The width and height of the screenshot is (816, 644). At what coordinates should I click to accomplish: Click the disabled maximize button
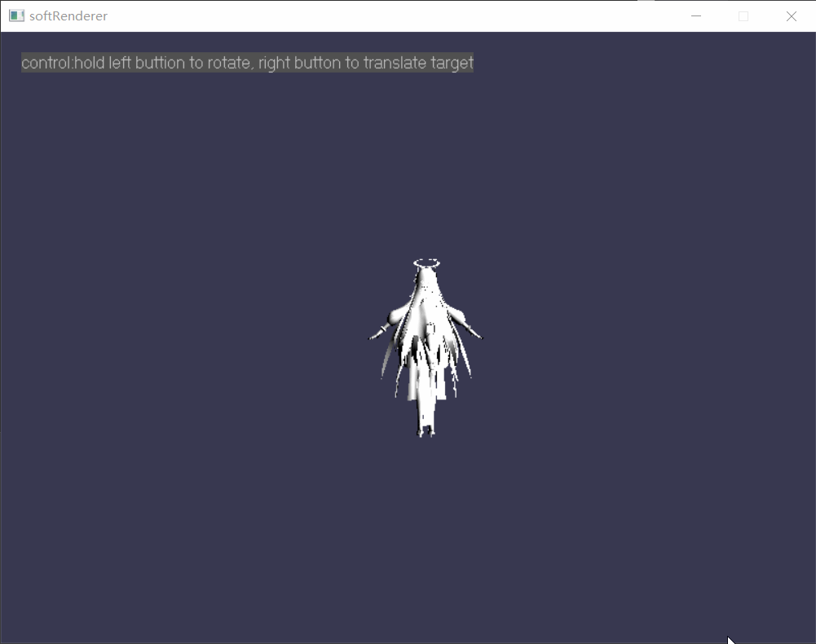pyautogui.click(x=743, y=16)
